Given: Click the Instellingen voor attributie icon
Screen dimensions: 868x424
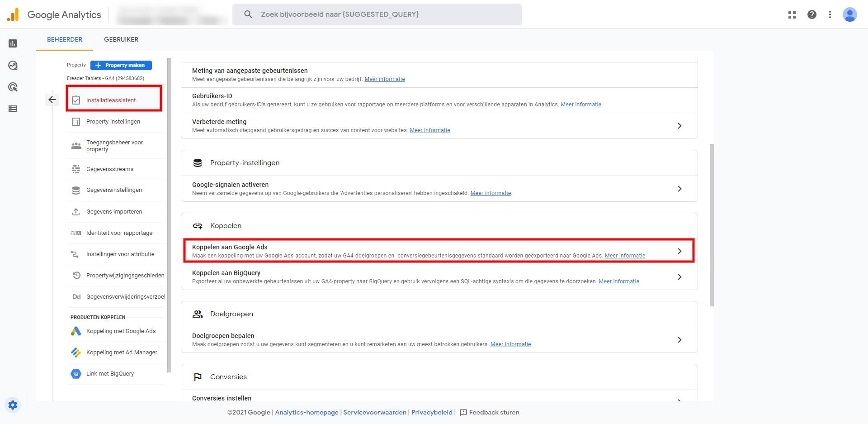Looking at the screenshot, I should click(x=75, y=254).
